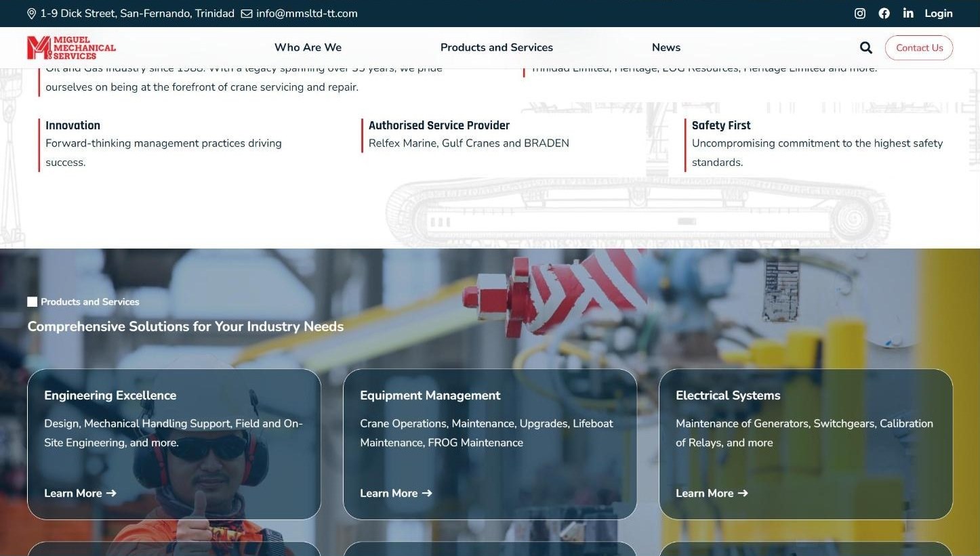Screen dimensions: 980x556
Task: Open the Products and Services menu
Action: (x=497, y=47)
